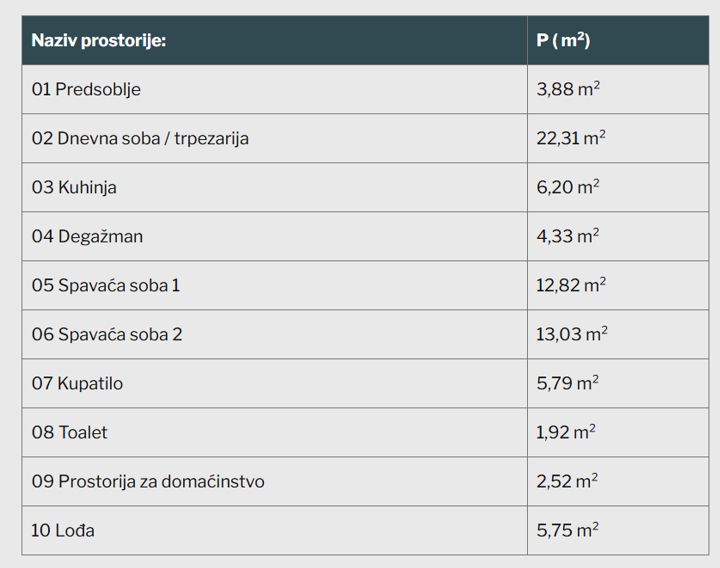Click '02 Dnevna soba / trpezarija' cell
720x568 pixels.
pyautogui.click(x=275, y=138)
